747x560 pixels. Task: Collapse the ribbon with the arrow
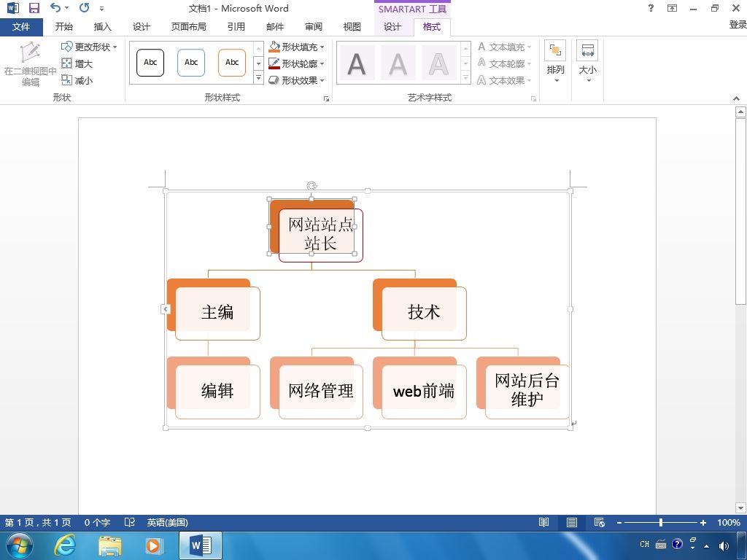click(737, 98)
